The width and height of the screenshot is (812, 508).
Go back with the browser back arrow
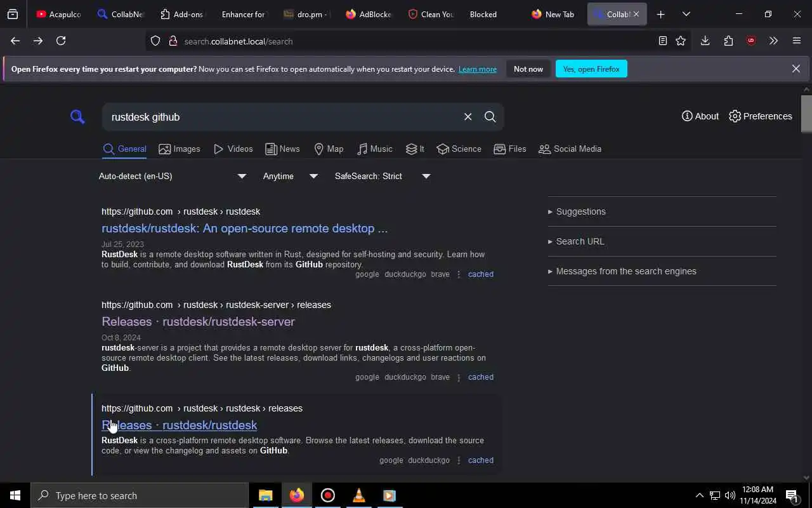pyautogui.click(x=15, y=41)
